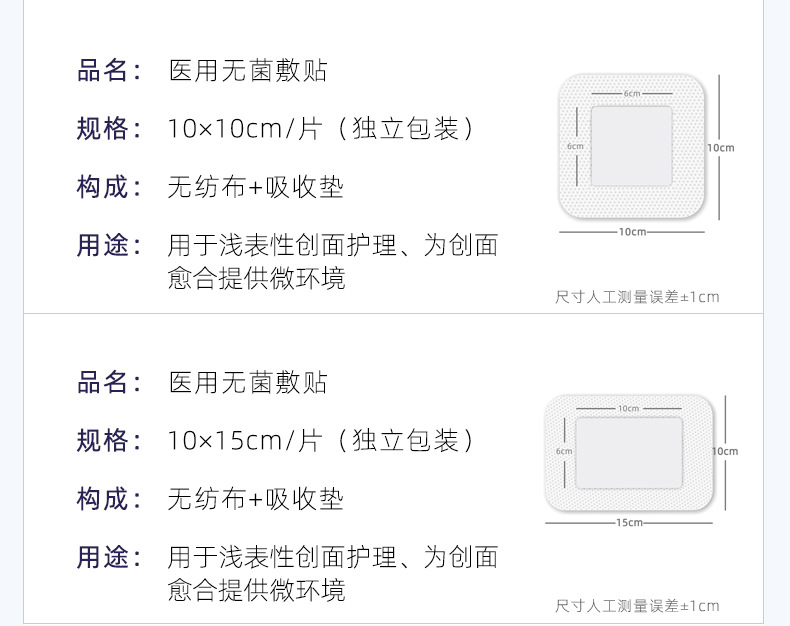The height and width of the screenshot is (626, 790).
Task: Click "独立包装" text after 10×10cm/片
Action: pos(405,129)
